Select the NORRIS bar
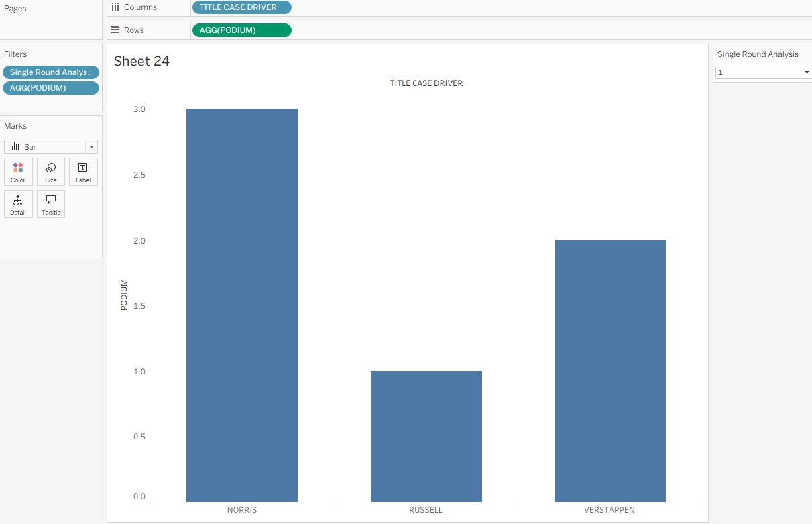Image resolution: width=812 pixels, height=524 pixels. click(242, 305)
